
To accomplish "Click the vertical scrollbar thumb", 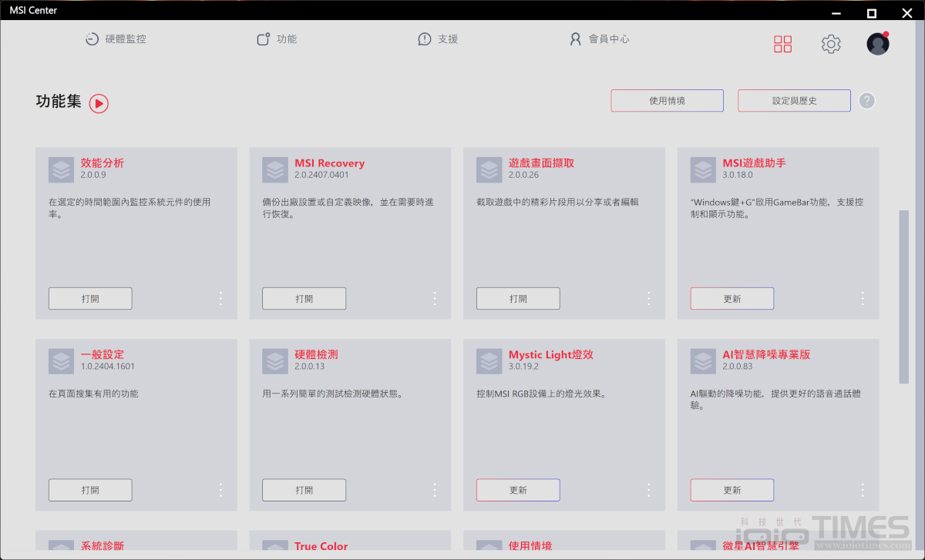I will coord(904,297).
